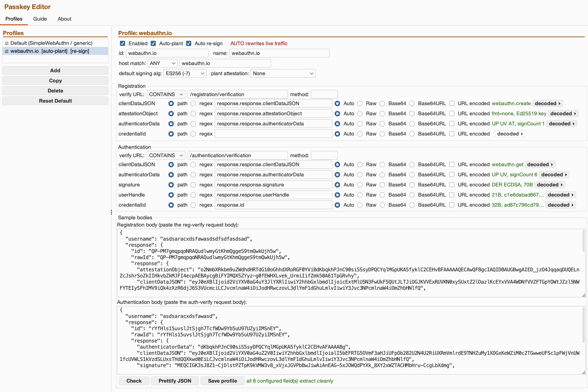
Task: Open the host match ANY dropdown
Action: point(162,63)
